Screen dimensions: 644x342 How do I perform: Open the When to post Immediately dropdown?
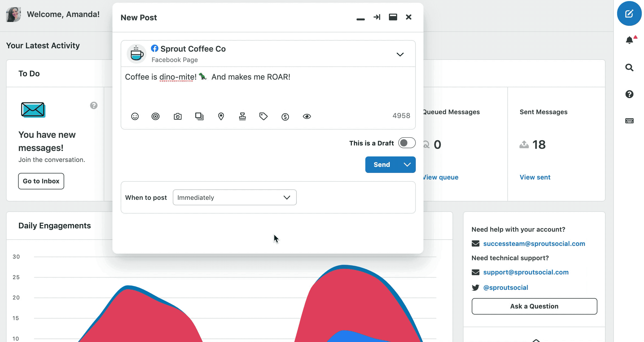235,197
